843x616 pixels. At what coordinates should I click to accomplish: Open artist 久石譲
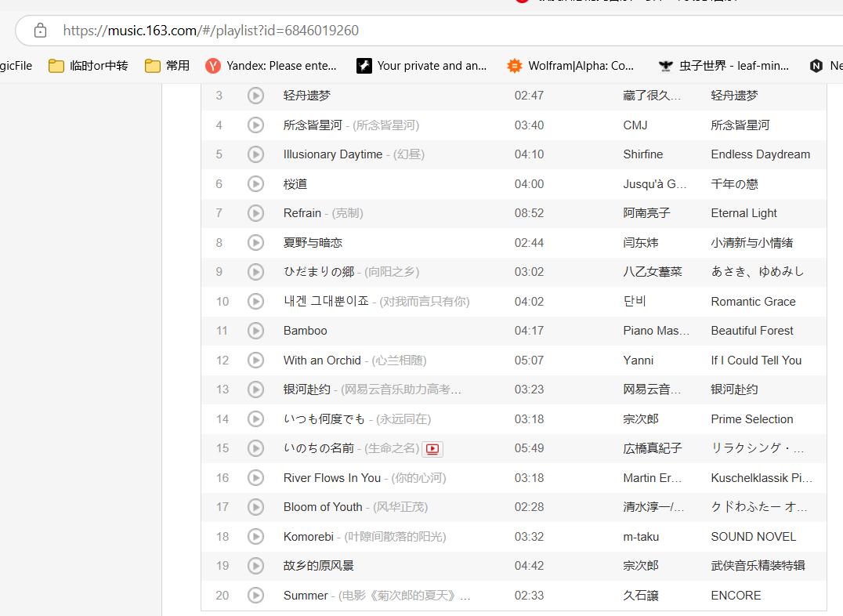pos(641,595)
